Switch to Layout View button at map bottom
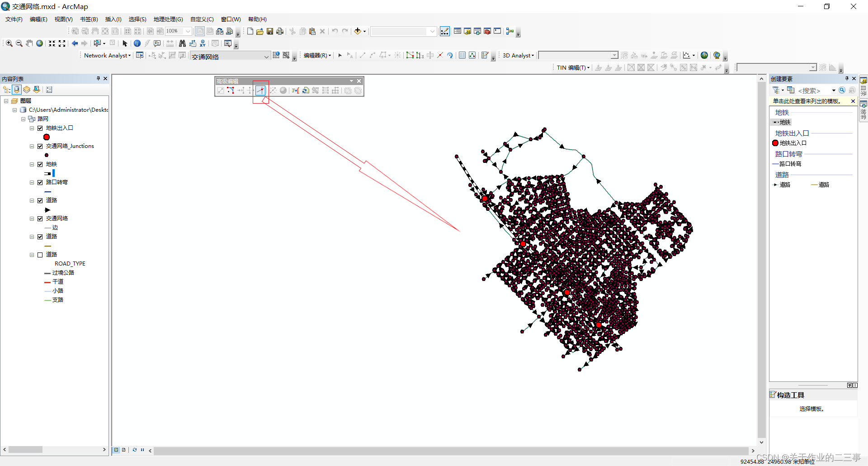The width and height of the screenshot is (868, 466). [x=123, y=450]
